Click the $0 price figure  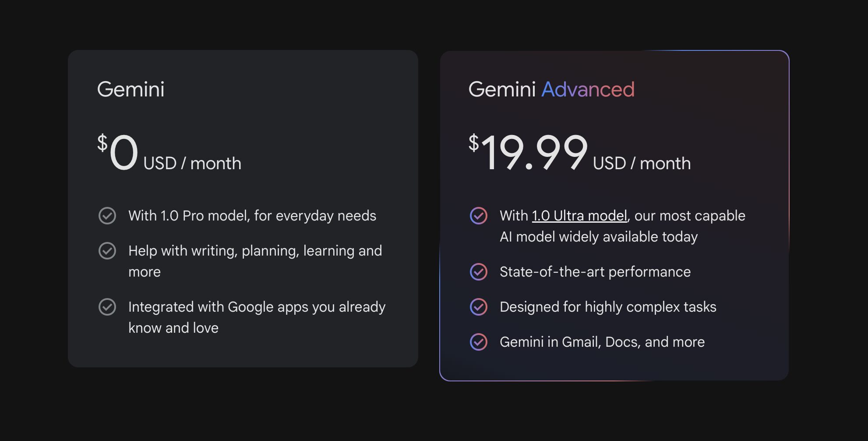click(x=118, y=152)
